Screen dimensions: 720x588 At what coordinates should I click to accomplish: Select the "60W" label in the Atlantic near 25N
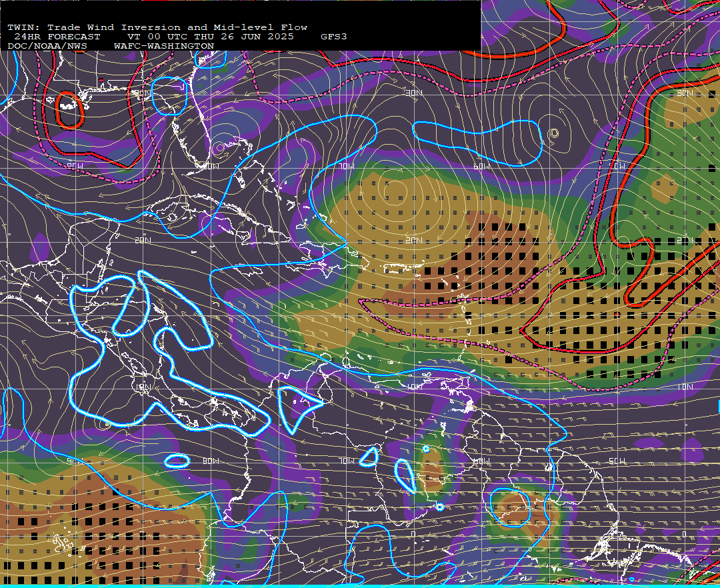click(482, 166)
